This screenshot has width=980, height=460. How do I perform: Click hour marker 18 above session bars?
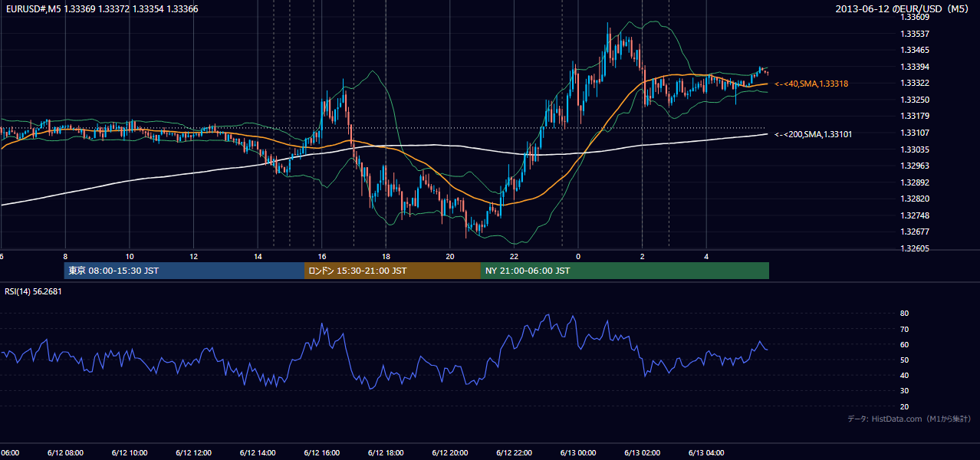click(386, 256)
